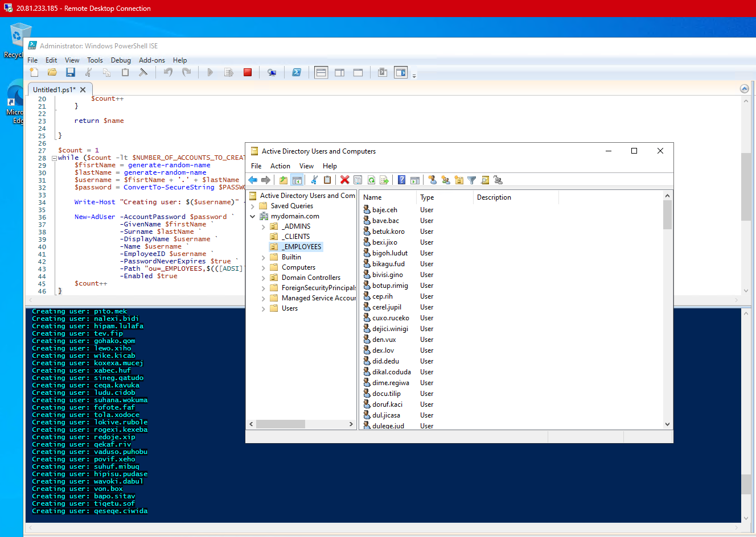Save the script with the floppy disk icon
This screenshot has width=756, height=537.
click(x=71, y=72)
